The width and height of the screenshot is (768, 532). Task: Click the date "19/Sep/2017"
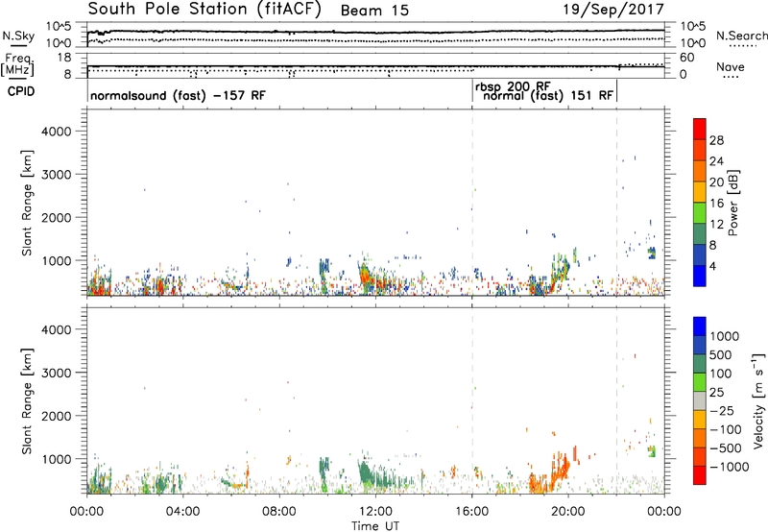click(x=613, y=10)
